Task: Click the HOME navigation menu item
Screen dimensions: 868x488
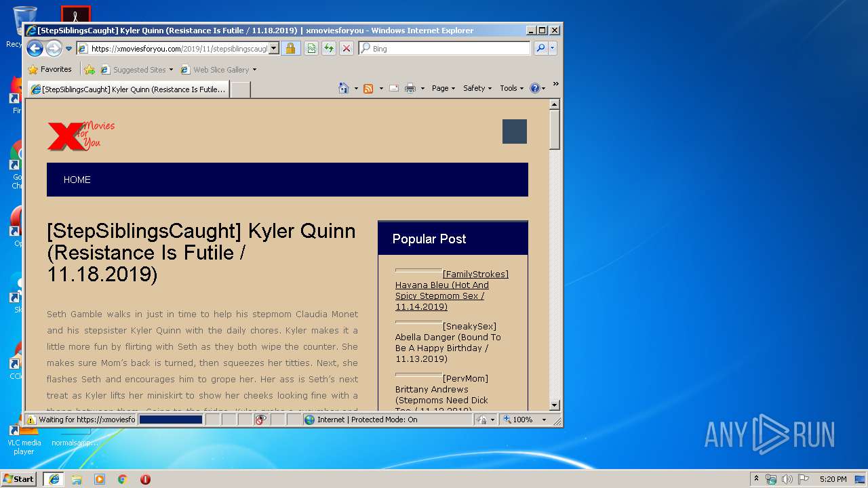Action: [77, 180]
